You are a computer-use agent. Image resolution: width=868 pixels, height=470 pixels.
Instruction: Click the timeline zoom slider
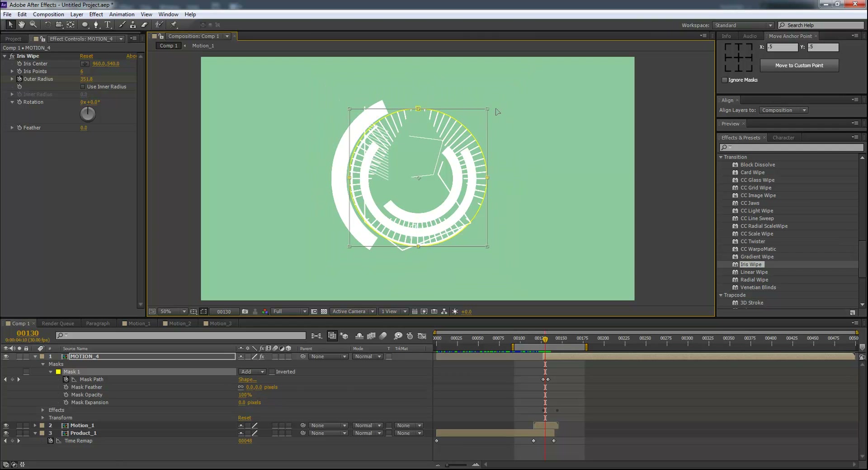coord(456,465)
